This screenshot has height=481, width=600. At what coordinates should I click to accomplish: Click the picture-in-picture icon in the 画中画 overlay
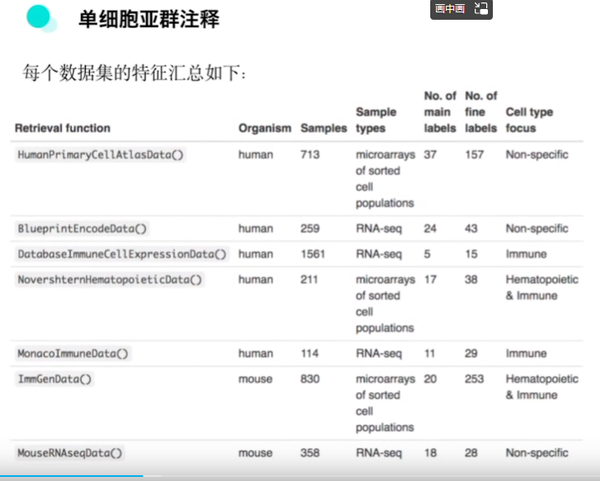pyautogui.click(x=481, y=8)
